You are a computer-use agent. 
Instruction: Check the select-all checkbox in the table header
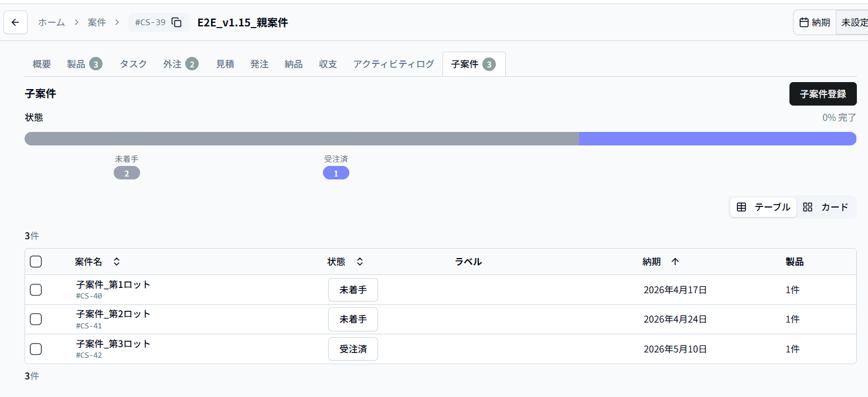(36, 262)
